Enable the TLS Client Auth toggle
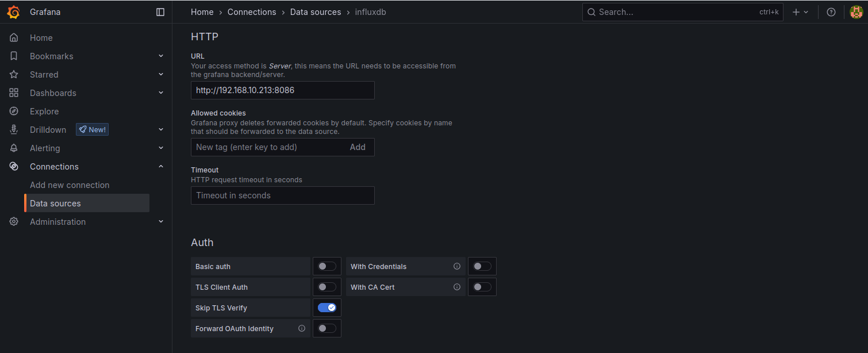This screenshot has height=353, width=868. click(x=327, y=287)
